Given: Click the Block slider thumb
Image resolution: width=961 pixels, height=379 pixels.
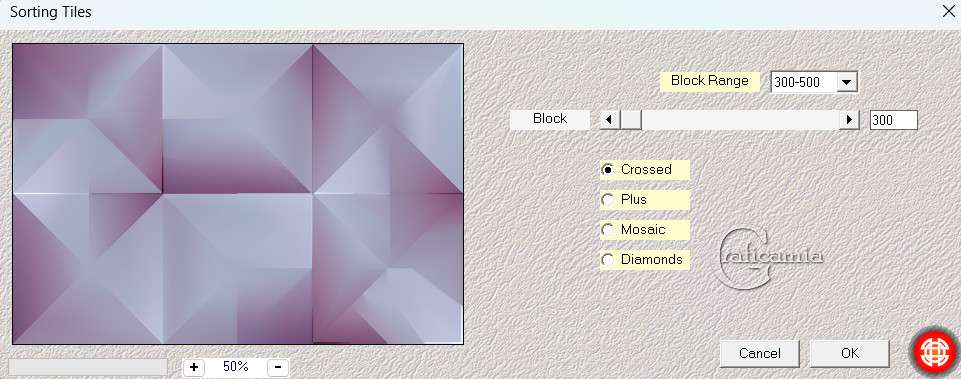Looking at the screenshot, I should [631, 120].
